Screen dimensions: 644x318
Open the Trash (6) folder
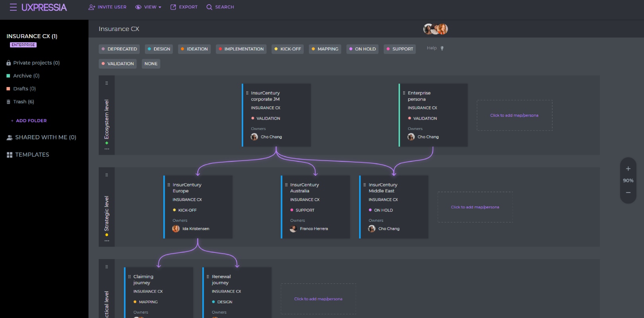pos(20,102)
